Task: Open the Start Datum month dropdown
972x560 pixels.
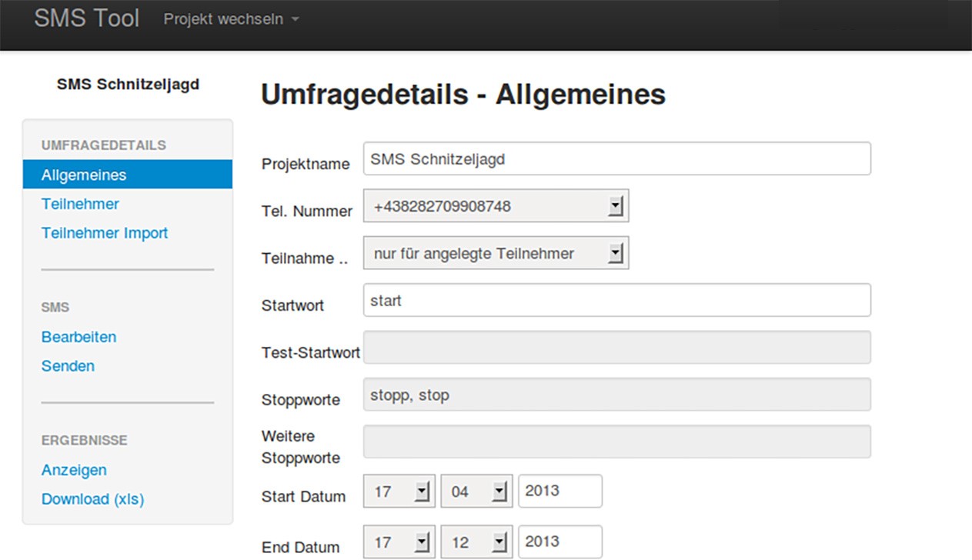Action: point(476,492)
